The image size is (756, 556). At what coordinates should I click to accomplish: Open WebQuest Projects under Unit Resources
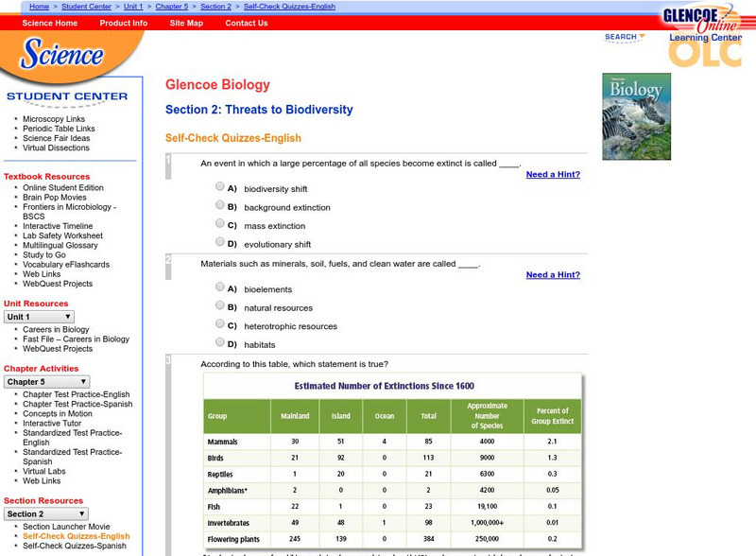coord(58,349)
